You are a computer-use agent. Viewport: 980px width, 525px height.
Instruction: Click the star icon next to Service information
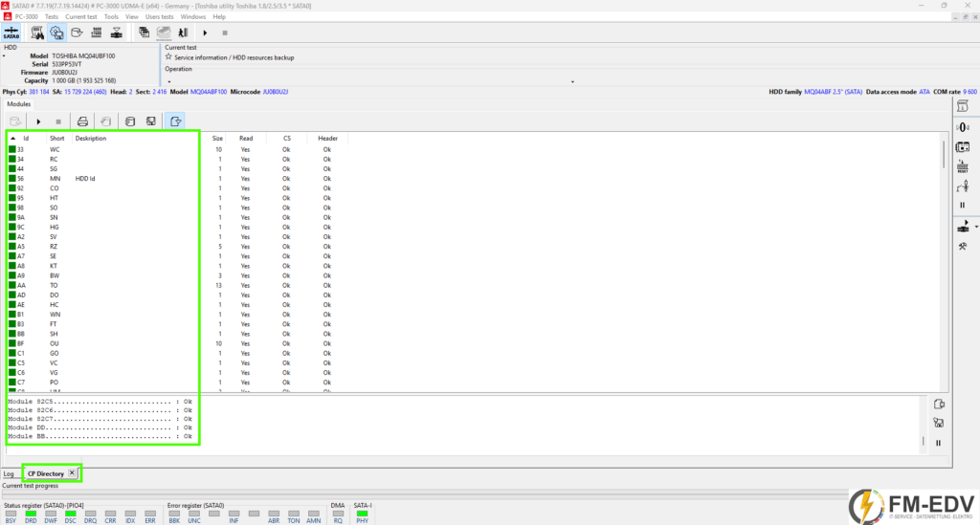(x=168, y=56)
